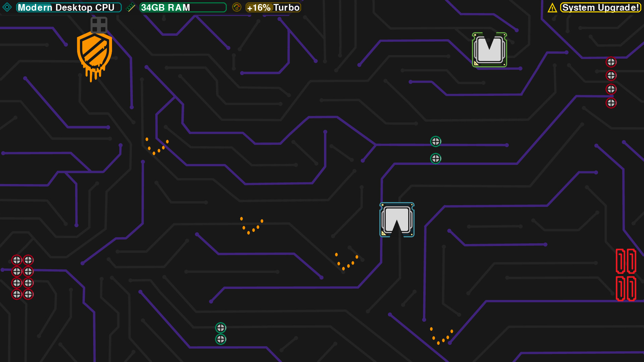This screenshot has height=362, width=644.
Task: Click the upper-left red bracket on the right edge
Action: point(621,261)
